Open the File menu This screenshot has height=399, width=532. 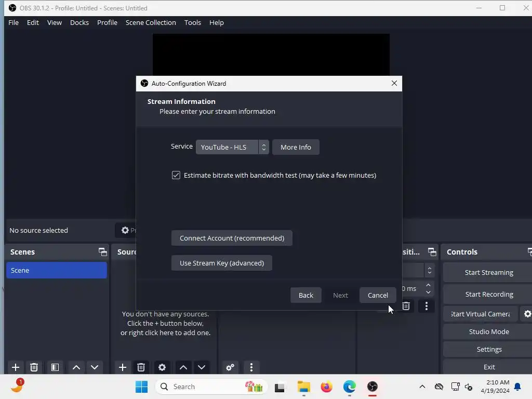[x=14, y=23]
